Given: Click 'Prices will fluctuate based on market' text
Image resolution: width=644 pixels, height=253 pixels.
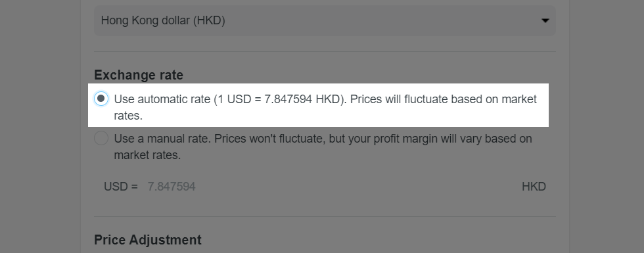Looking at the screenshot, I should [x=443, y=99].
